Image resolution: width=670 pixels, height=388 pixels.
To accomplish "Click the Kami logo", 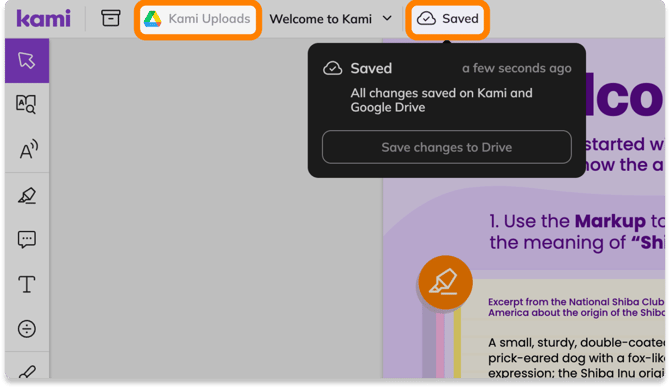I will 43,19.
